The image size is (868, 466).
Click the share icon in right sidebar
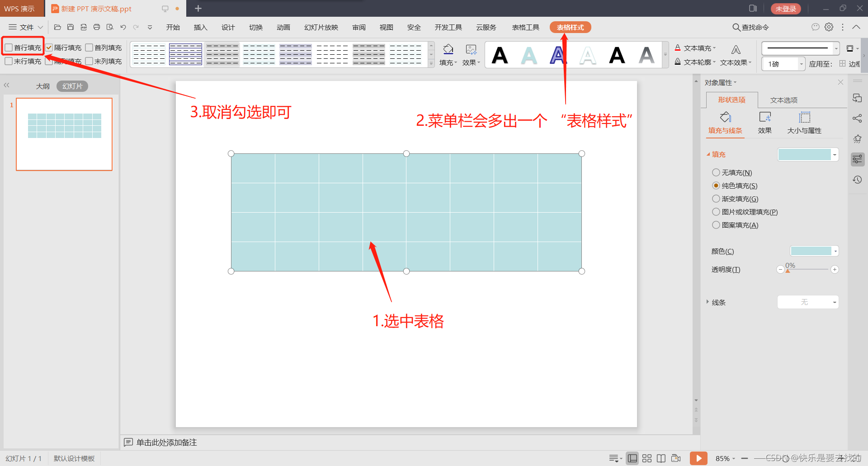(857, 119)
